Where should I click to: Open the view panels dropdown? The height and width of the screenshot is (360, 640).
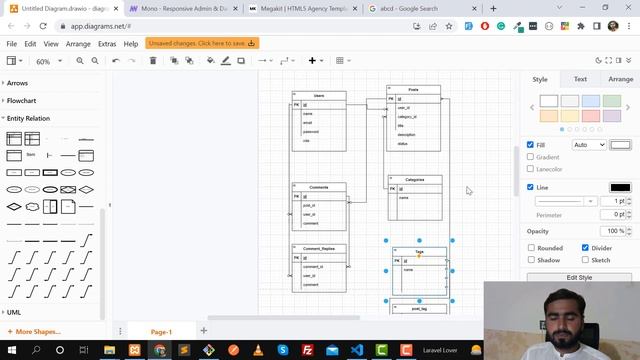coord(15,60)
